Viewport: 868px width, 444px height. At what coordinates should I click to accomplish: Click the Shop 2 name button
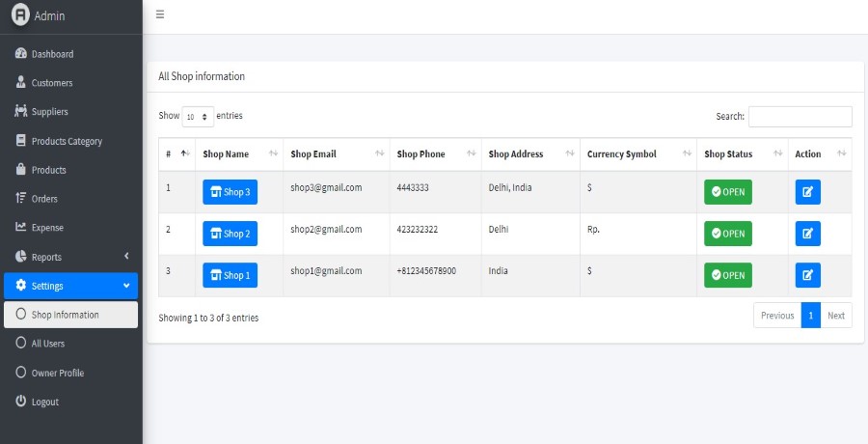click(x=230, y=234)
